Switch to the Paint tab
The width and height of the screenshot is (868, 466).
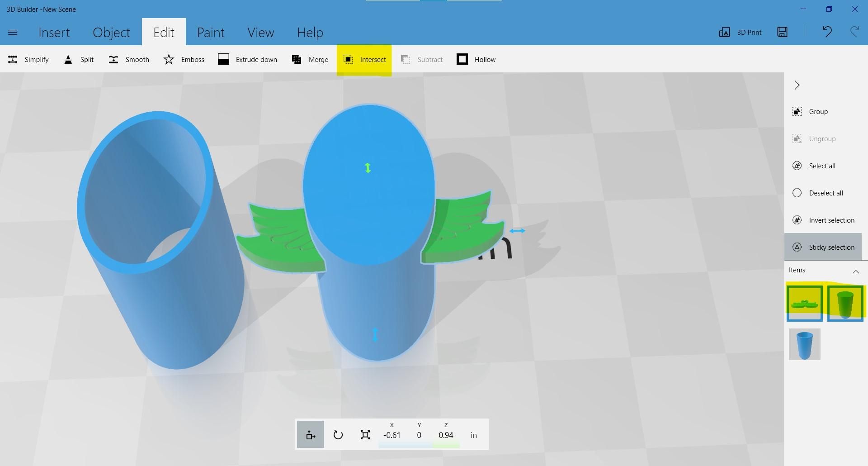(x=211, y=32)
